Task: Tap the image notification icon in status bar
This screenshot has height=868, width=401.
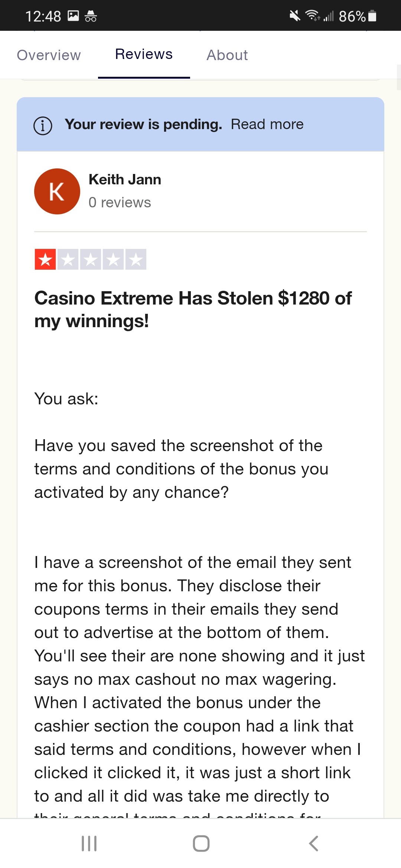Action: (x=73, y=16)
